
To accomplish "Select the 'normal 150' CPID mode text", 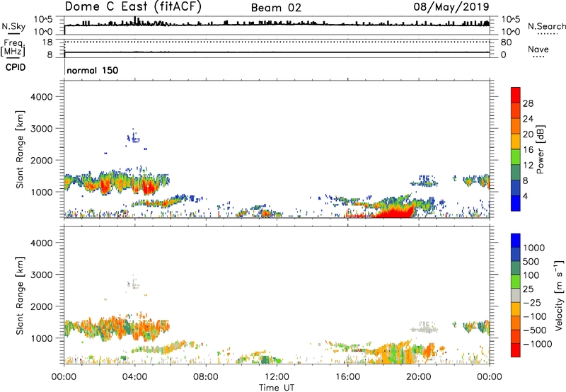I will [x=93, y=70].
